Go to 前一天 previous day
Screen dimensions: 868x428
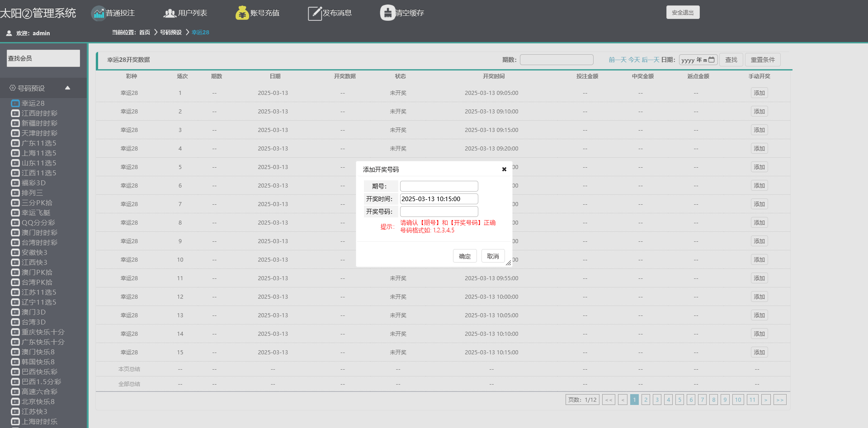tap(618, 60)
